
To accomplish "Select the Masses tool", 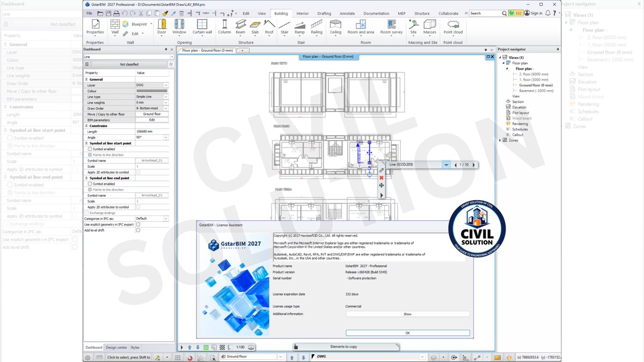I will 430,27.
